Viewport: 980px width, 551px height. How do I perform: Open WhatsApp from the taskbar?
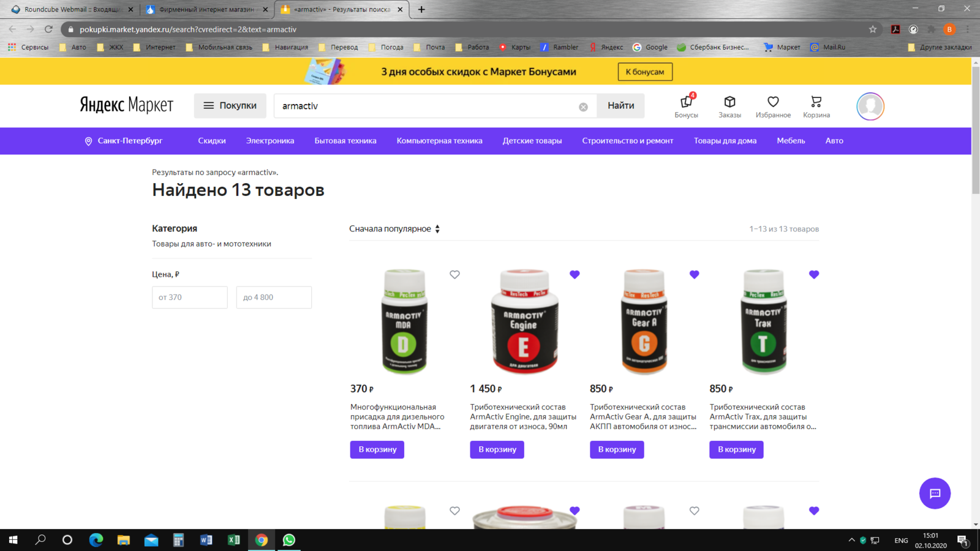289,540
